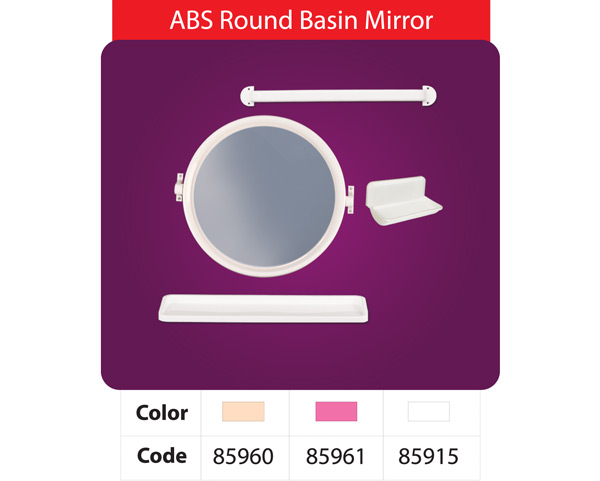The height and width of the screenshot is (481, 600).
Task: Click the ABS Round Basin Mirror title
Action: 301,20
